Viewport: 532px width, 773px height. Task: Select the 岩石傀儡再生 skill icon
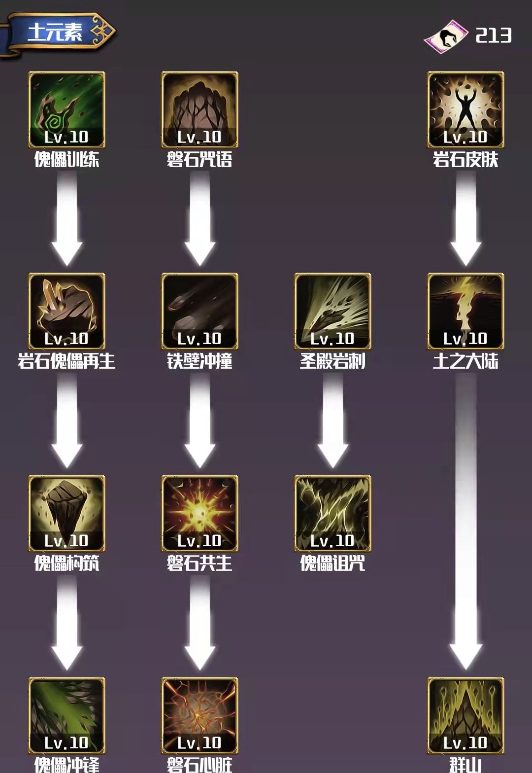click(x=66, y=312)
